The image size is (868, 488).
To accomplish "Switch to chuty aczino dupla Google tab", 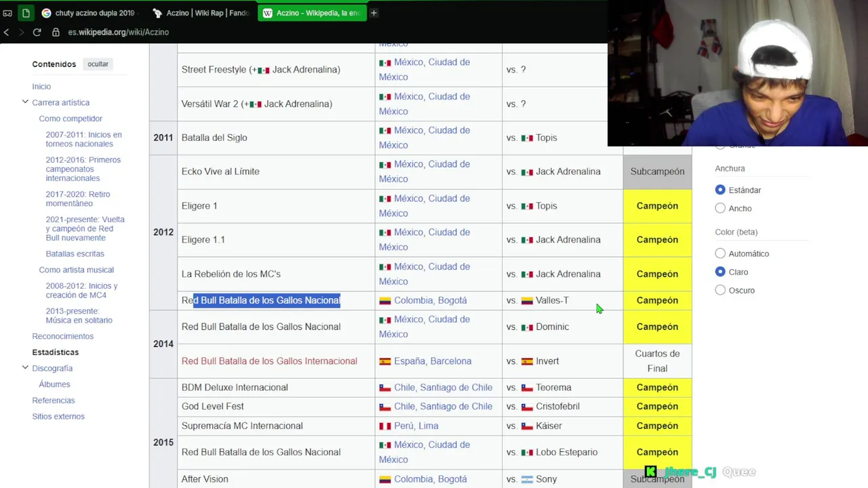I will coord(89,13).
